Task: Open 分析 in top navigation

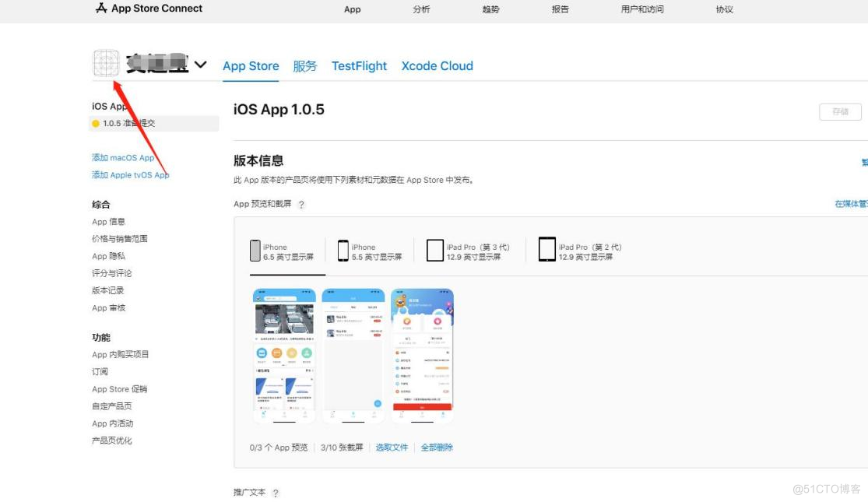Action: 421,9
